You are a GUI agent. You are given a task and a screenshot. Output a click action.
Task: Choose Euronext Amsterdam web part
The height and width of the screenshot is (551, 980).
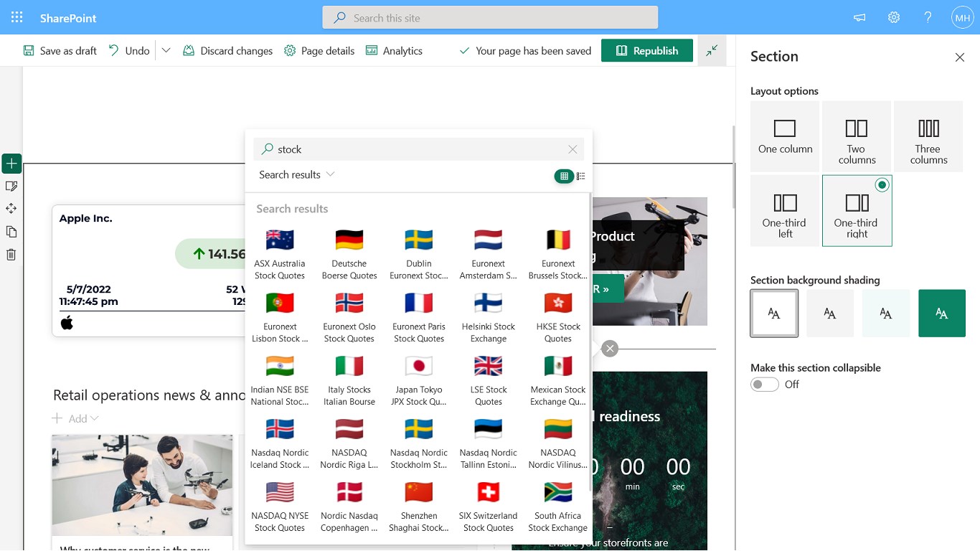click(x=489, y=254)
